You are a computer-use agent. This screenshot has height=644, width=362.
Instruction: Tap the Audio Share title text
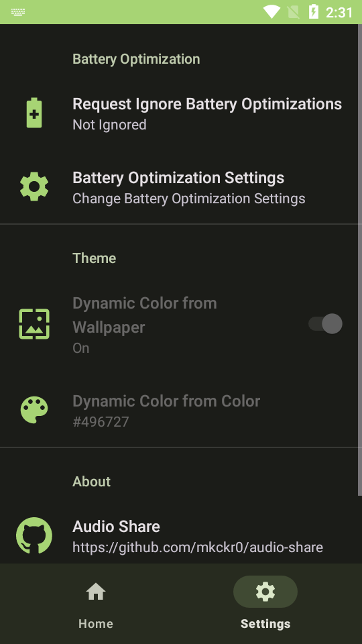click(116, 526)
